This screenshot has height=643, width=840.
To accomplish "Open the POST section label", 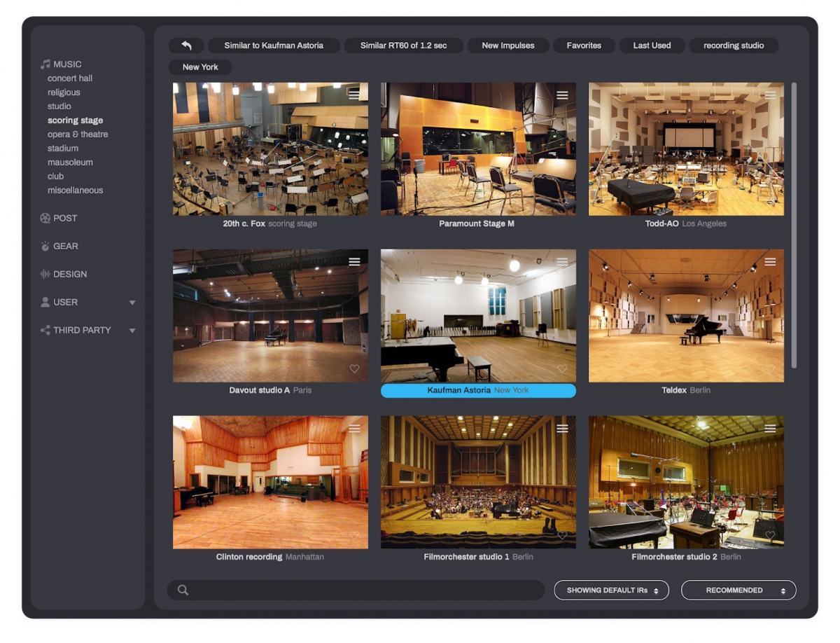I will click(66, 219).
